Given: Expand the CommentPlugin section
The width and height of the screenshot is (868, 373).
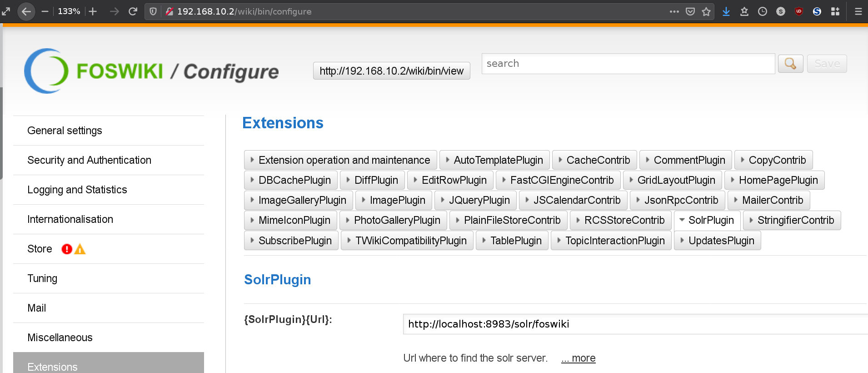Looking at the screenshot, I should (x=685, y=160).
